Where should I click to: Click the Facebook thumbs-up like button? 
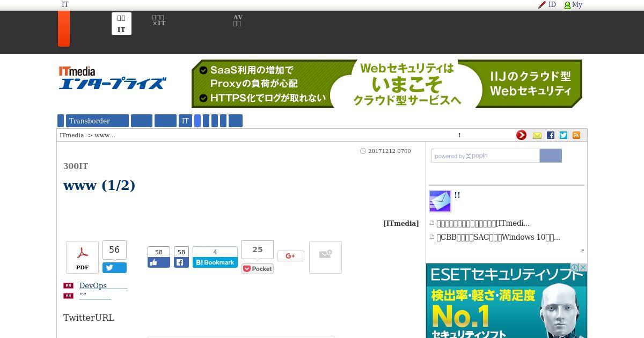(159, 262)
